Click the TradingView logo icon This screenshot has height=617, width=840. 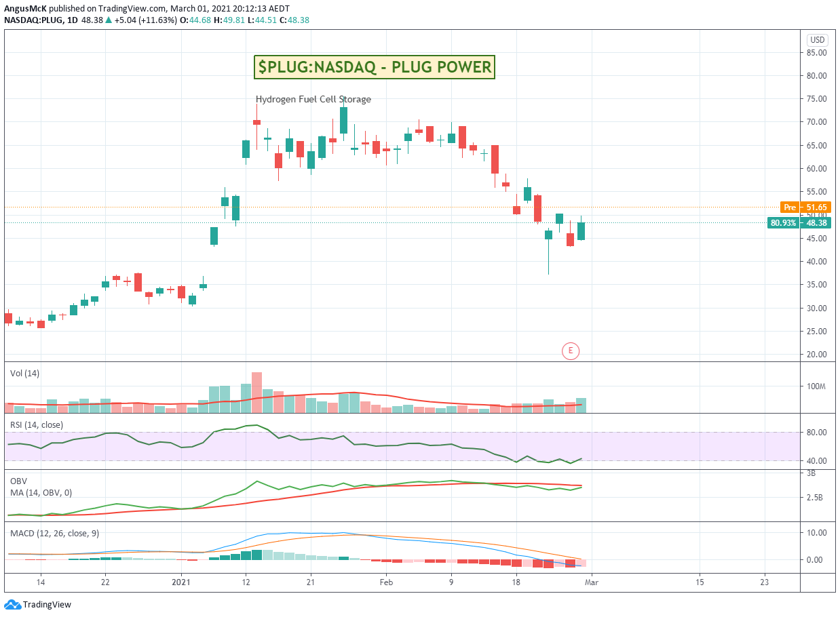coord(12,604)
